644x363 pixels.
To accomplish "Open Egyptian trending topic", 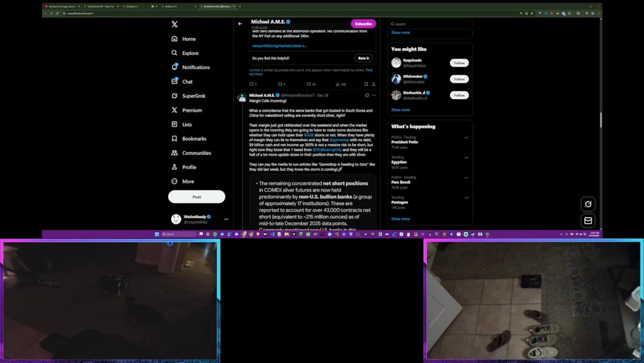I will (x=399, y=162).
